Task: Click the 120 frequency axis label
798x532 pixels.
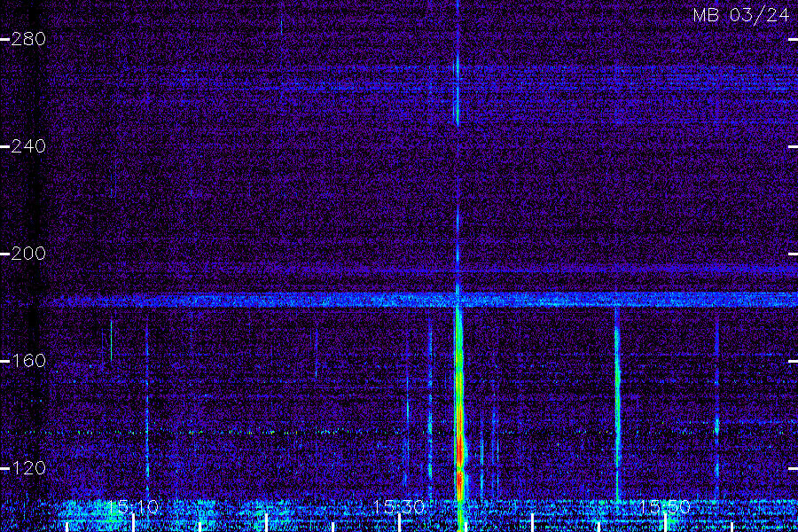Action: tap(28, 468)
